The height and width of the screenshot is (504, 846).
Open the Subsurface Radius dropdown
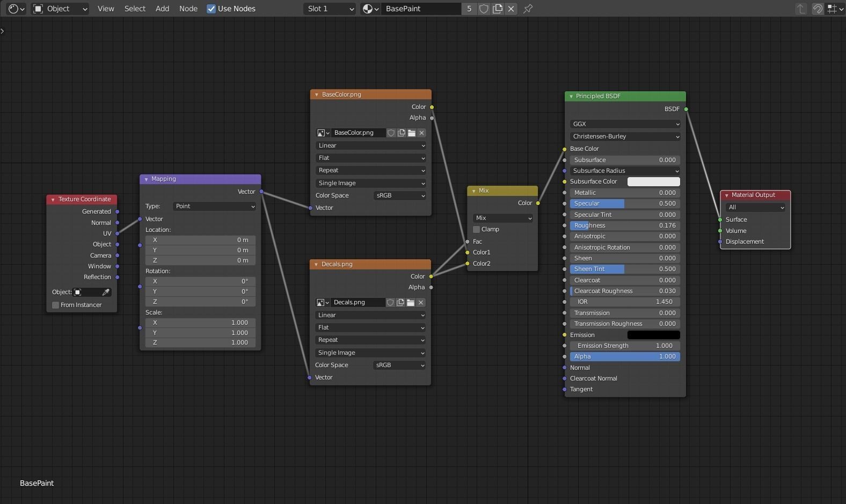[625, 171]
